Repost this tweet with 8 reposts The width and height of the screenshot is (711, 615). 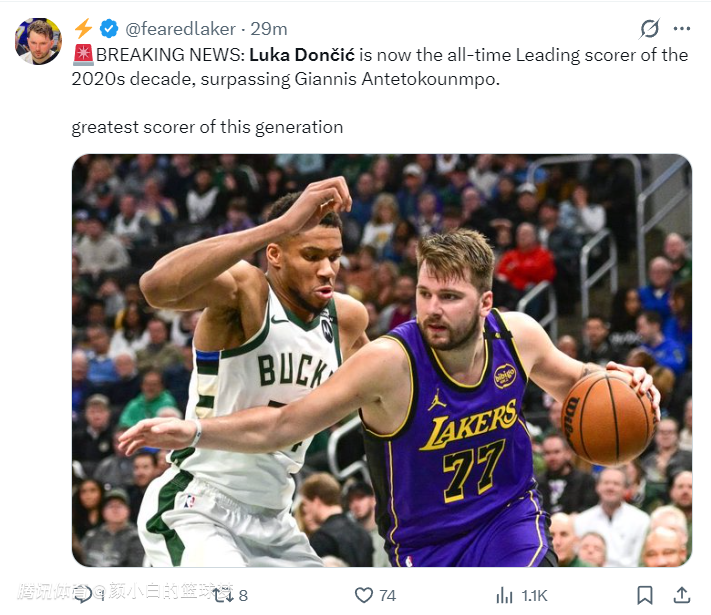[x=224, y=595]
